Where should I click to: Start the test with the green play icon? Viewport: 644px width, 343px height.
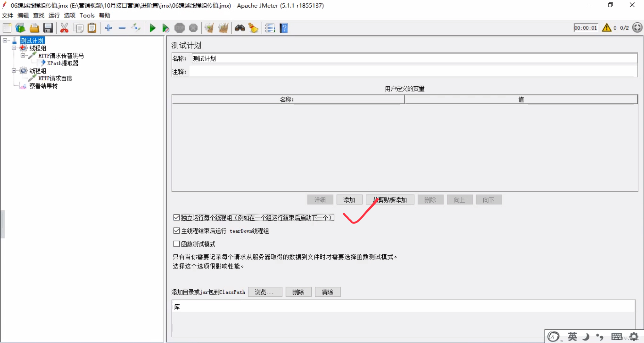tap(153, 28)
